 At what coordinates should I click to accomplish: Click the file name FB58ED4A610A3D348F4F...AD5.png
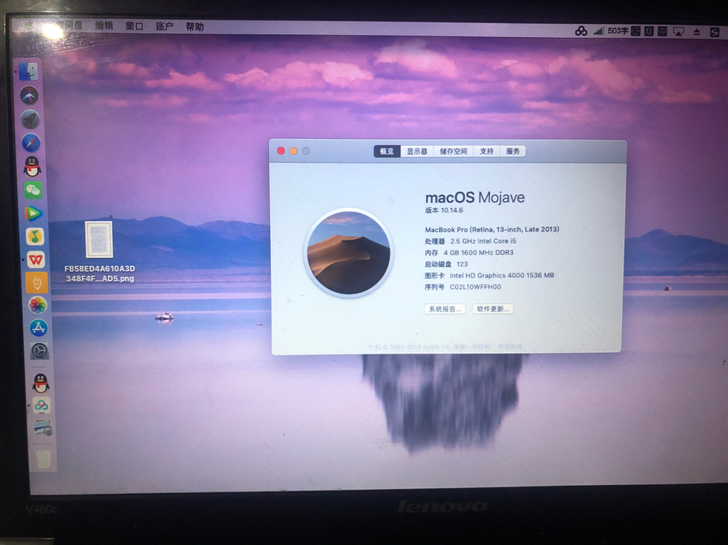coord(100,273)
